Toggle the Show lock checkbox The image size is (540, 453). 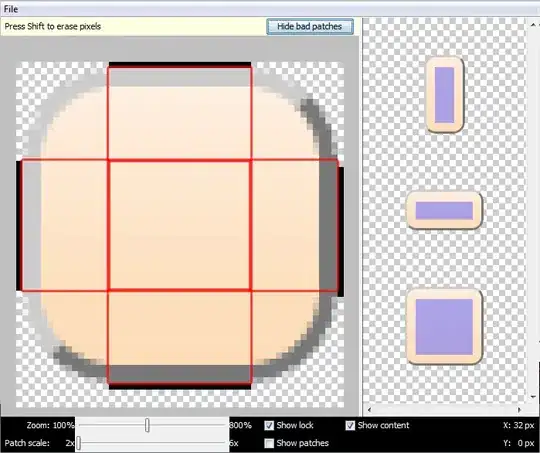[x=269, y=425]
